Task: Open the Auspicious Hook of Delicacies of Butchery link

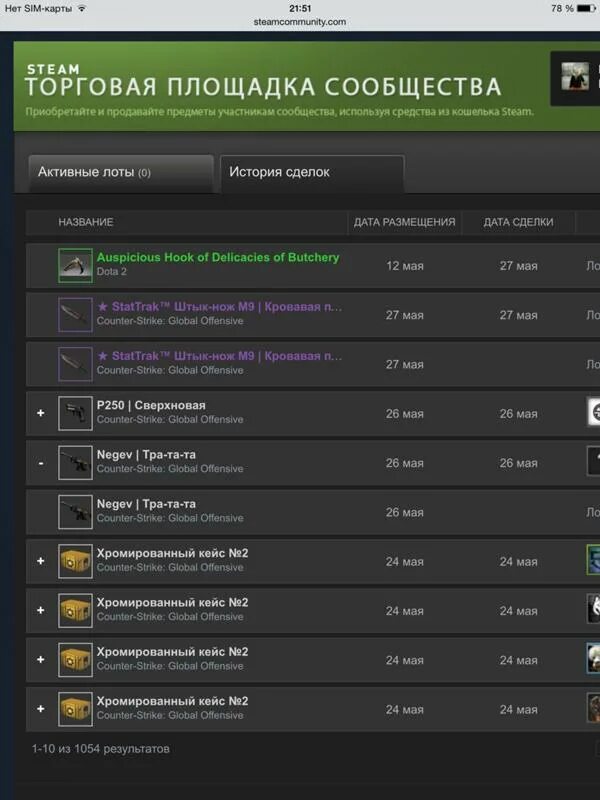Action: [x=218, y=257]
